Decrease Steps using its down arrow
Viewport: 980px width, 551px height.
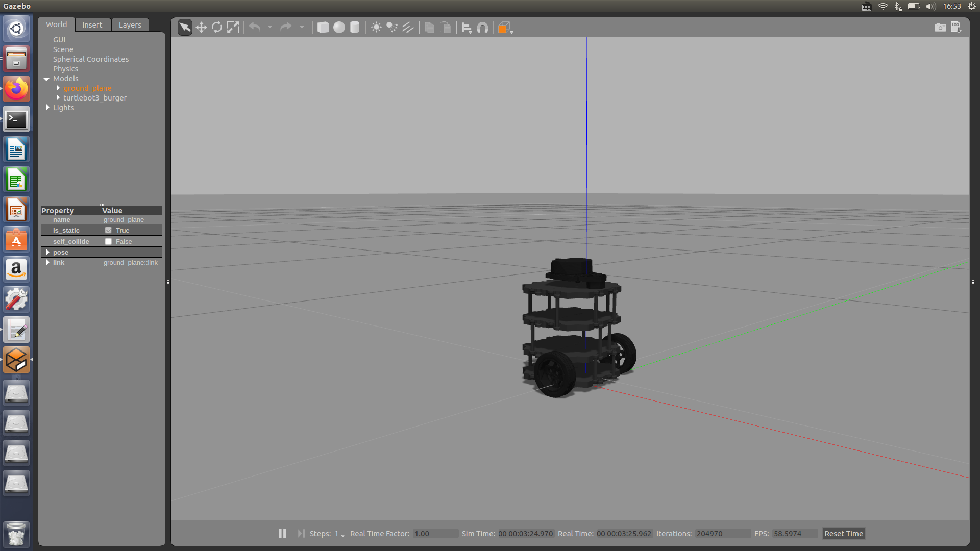(342, 536)
